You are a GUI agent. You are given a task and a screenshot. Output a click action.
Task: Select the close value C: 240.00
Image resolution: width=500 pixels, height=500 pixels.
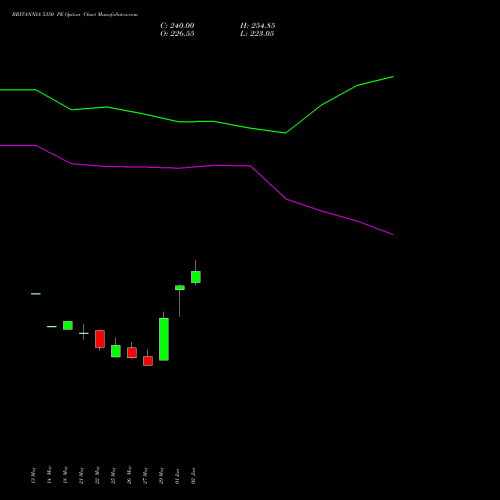(177, 26)
